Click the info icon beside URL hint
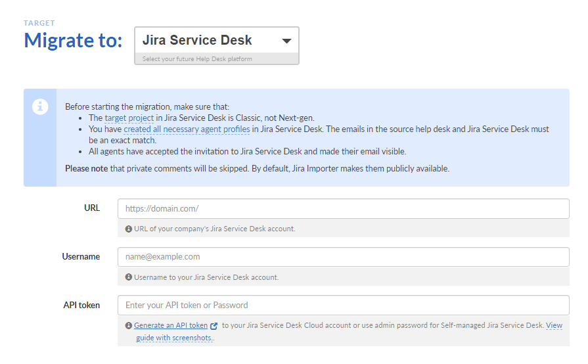Image resolution: width=588 pixels, height=364 pixels. [x=129, y=229]
